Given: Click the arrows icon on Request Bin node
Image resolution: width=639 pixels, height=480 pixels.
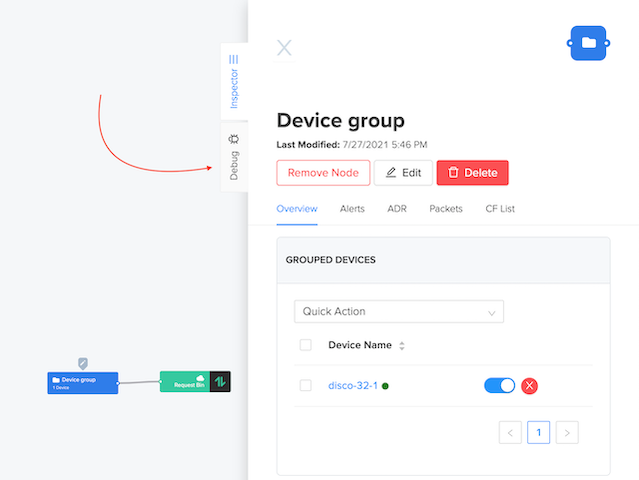Looking at the screenshot, I should 220,382.
